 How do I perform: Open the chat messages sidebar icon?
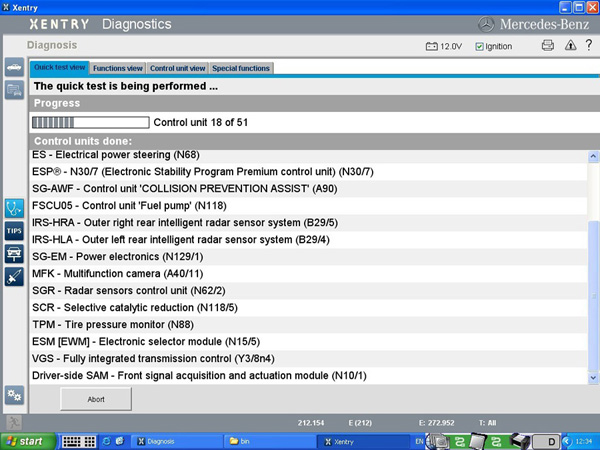[14, 90]
